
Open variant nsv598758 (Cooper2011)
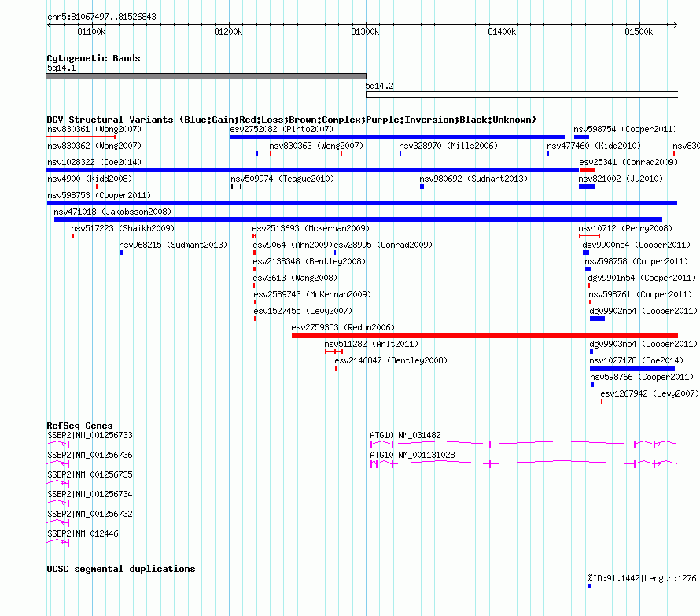(x=636, y=261)
